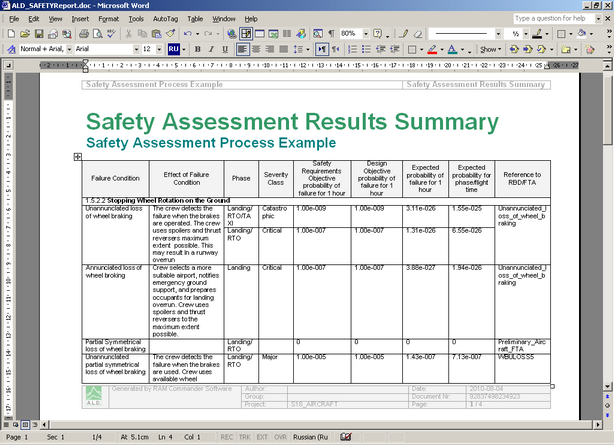Click the RU language button
Image resolution: width=614 pixels, height=445 pixels.
click(173, 48)
